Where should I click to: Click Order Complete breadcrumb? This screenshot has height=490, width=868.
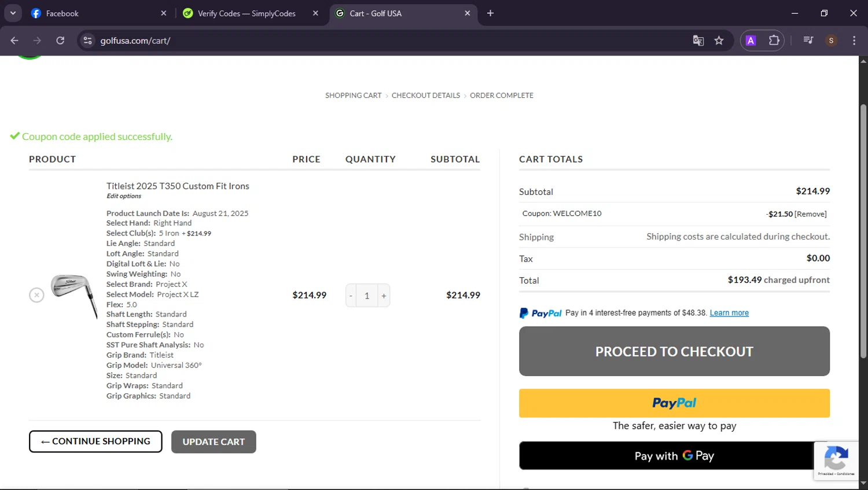click(x=502, y=95)
